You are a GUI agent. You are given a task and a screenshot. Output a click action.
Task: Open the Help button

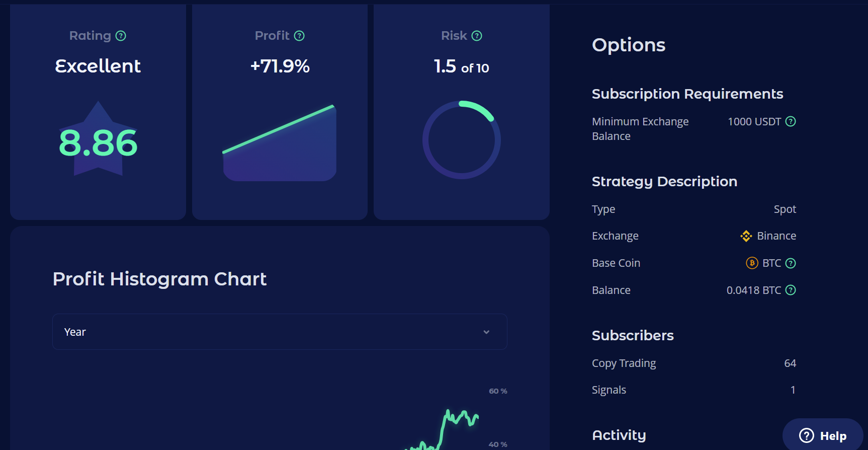pyautogui.click(x=823, y=435)
